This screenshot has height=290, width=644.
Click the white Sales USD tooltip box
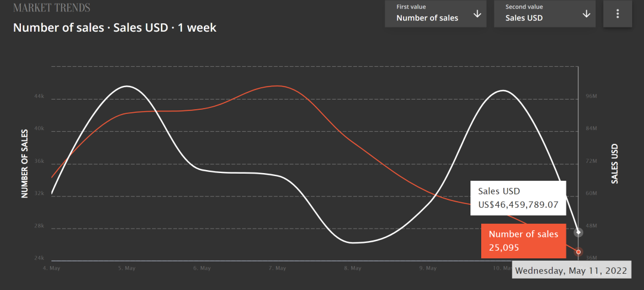pyautogui.click(x=518, y=198)
